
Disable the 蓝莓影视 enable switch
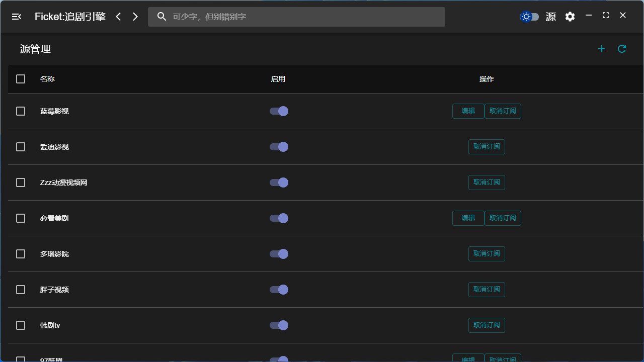click(279, 111)
